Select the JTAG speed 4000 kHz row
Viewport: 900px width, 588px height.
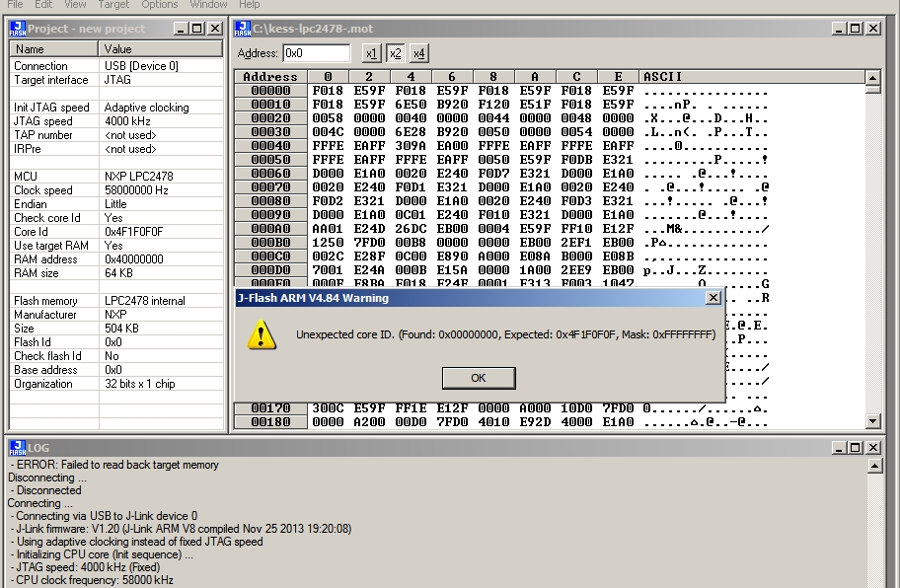(116, 121)
